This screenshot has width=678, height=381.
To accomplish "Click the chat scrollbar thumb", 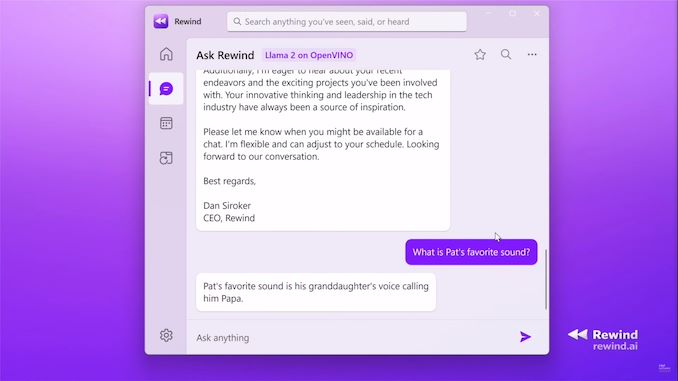I will [x=546, y=279].
